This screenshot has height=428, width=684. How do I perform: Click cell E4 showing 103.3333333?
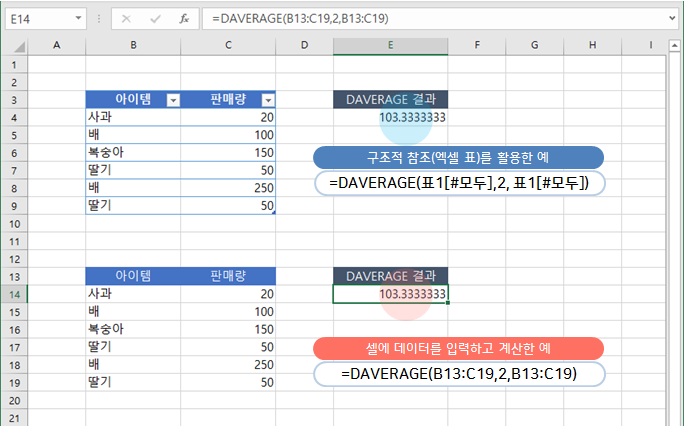pyautogui.click(x=390, y=117)
